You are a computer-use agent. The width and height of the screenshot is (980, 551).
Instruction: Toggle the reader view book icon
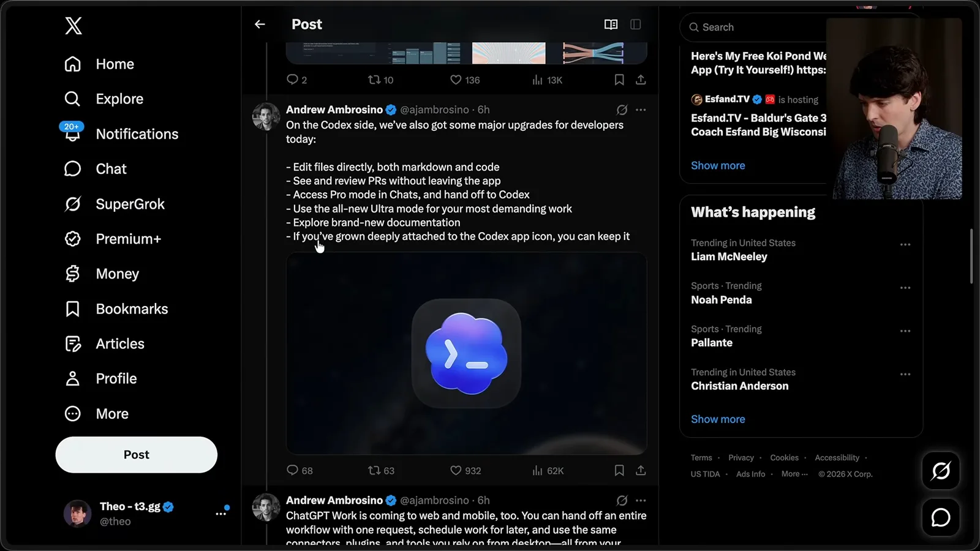[x=611, y=24]
